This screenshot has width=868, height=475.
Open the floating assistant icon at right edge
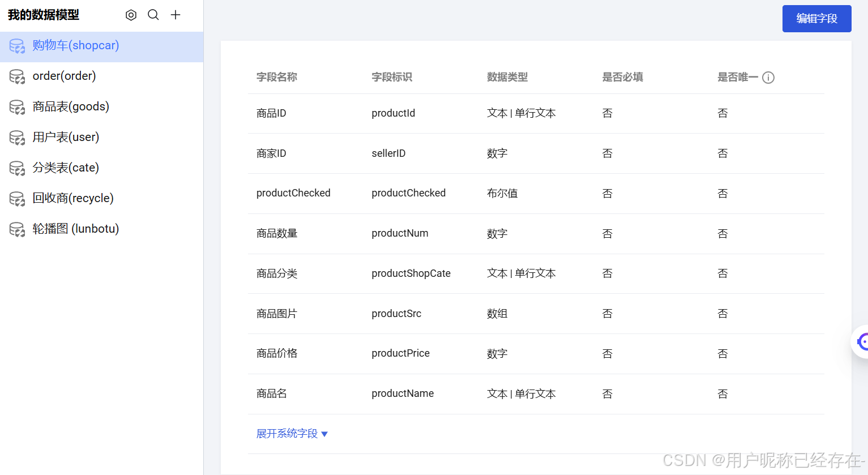pyautogui.click(x=861, y=341)
